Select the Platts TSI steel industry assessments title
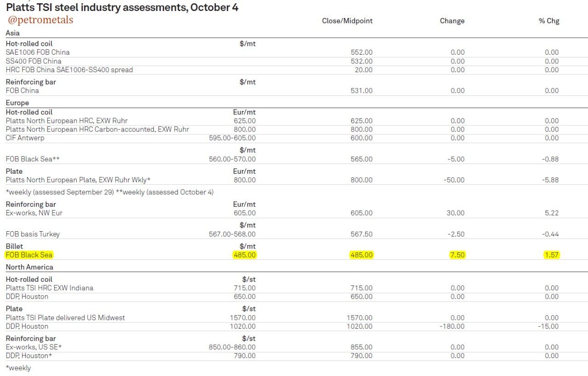 point(122,7)
